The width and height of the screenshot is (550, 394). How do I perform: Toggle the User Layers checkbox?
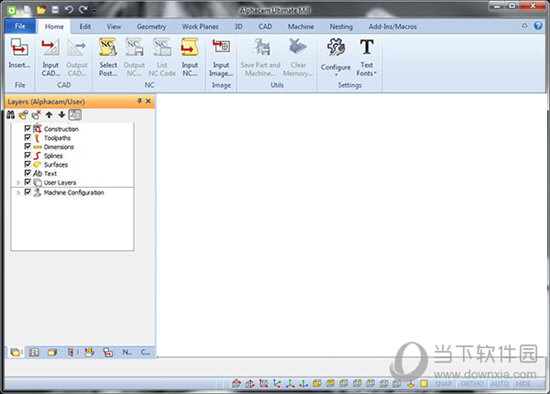click(27, 182)
